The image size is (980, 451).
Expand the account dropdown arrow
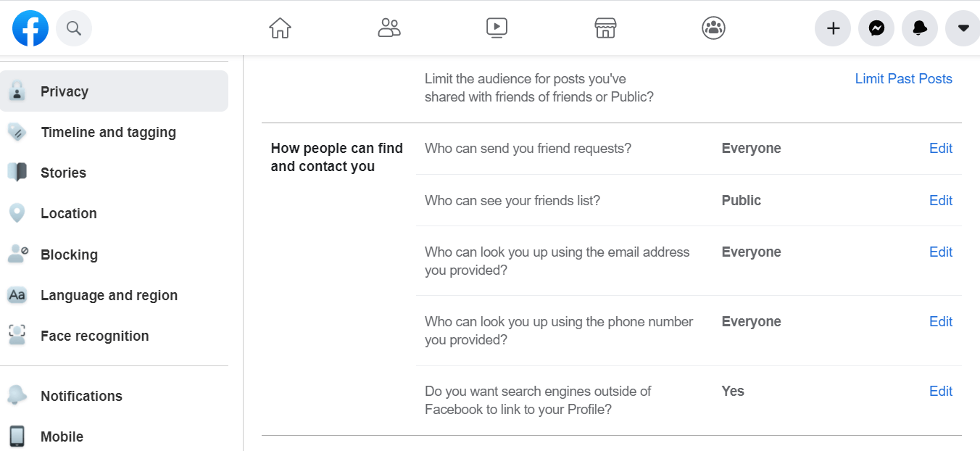963,28
